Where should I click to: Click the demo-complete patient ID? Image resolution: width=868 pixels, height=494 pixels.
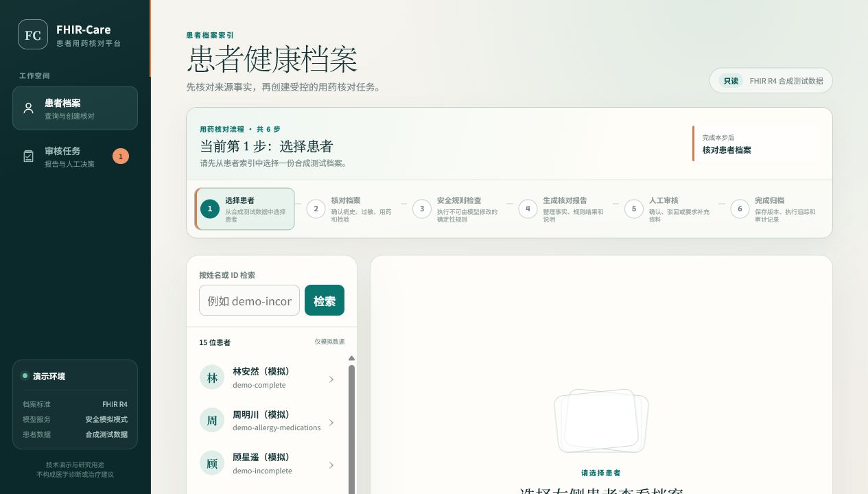[259, 385]
